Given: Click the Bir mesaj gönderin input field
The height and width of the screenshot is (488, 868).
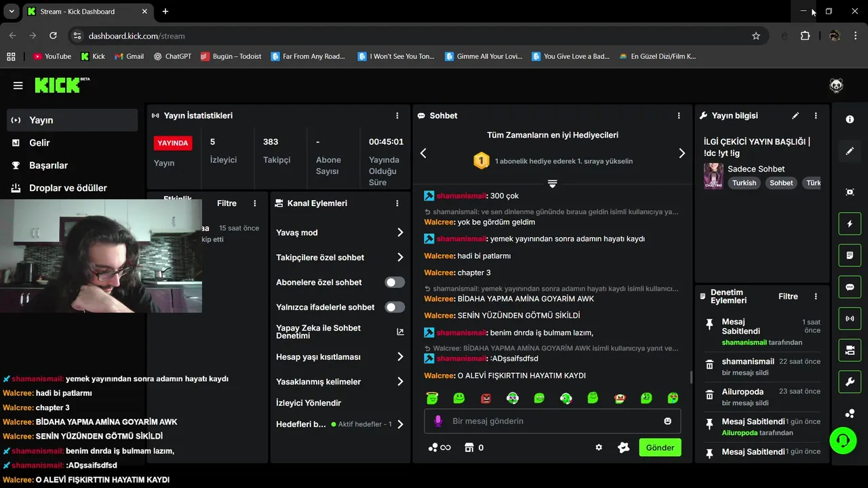Looking at the screenshot, I should 553,421.
